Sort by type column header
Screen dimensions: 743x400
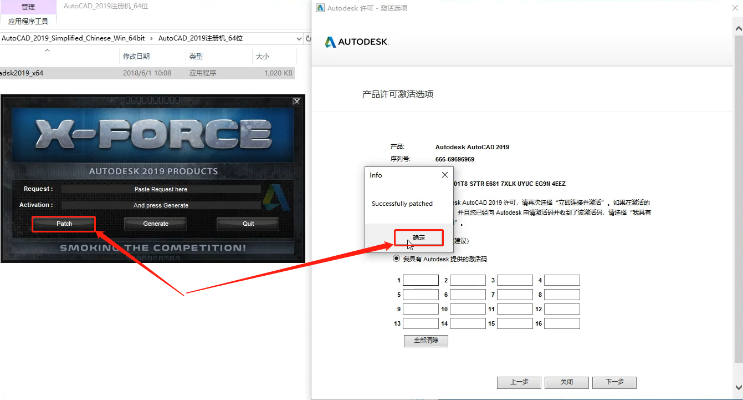point(196,56)
